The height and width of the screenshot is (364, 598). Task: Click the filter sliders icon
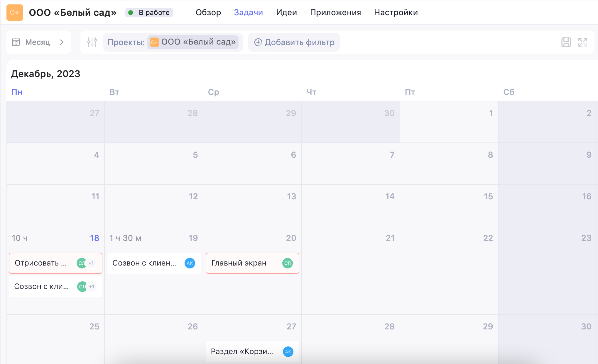click(92, 42)
